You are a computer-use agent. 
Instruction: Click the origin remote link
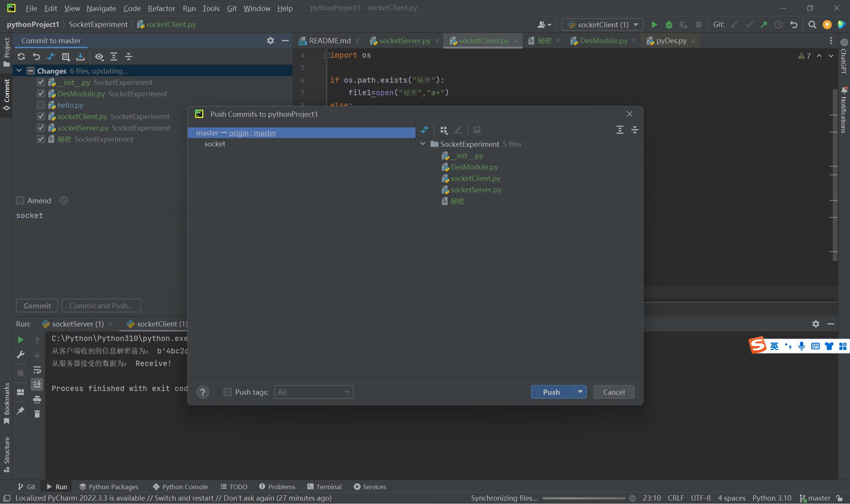coord(239,133)
